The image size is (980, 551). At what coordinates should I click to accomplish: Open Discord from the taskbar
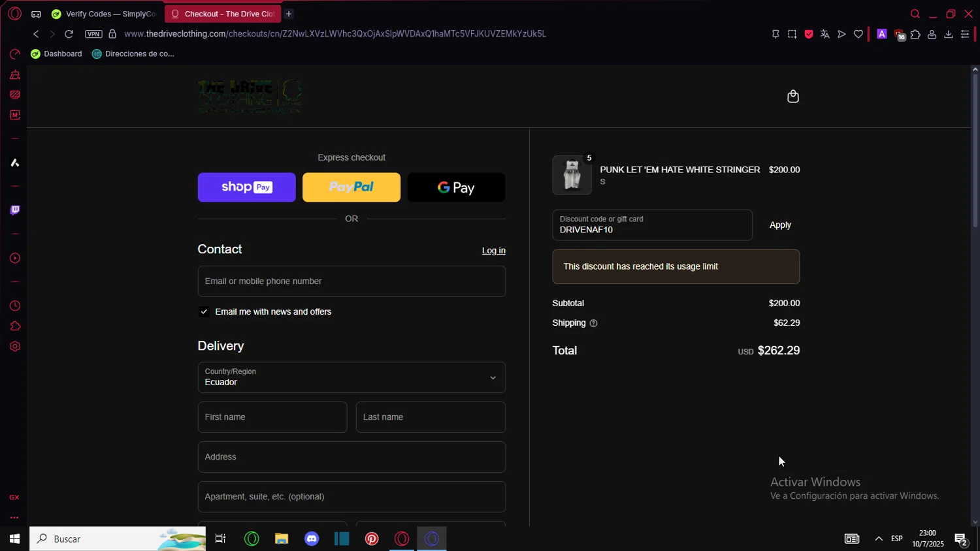pyautogui.click(x=312, y=539)
